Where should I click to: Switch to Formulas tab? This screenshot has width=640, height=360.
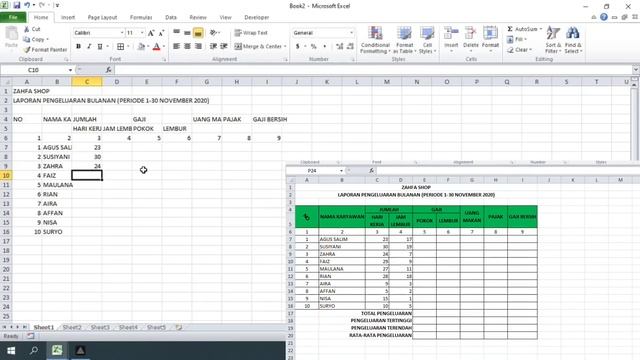coord(141,17)
